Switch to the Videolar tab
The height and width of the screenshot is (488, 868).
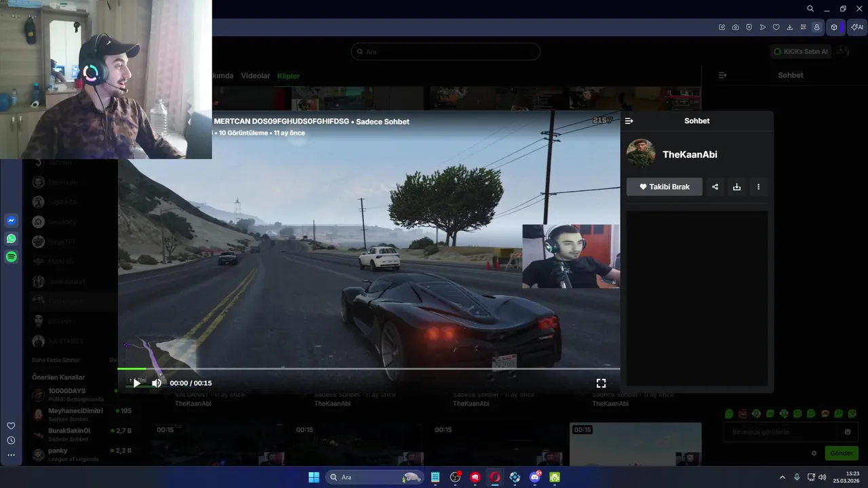point(256,76)
